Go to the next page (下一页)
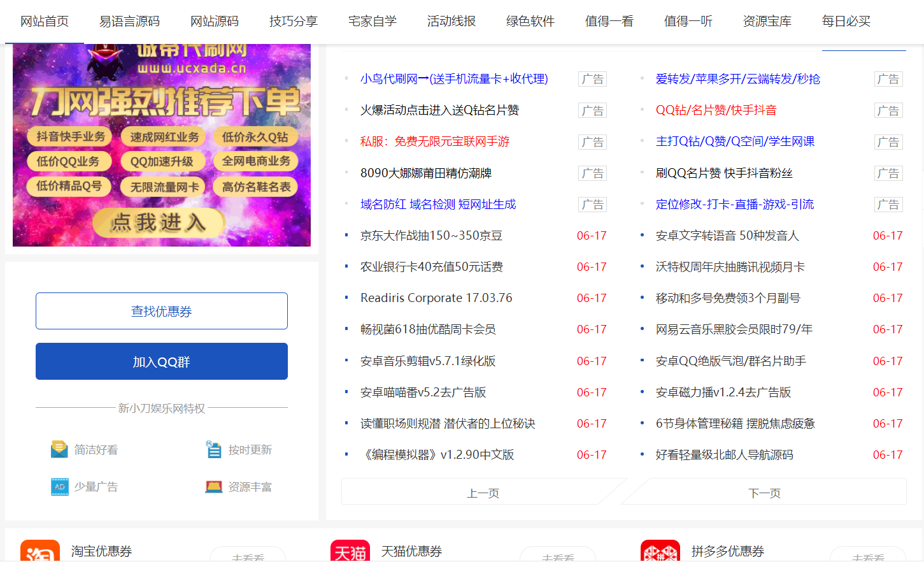The height and width of the screenshot is (562, 924). (764, 491)
